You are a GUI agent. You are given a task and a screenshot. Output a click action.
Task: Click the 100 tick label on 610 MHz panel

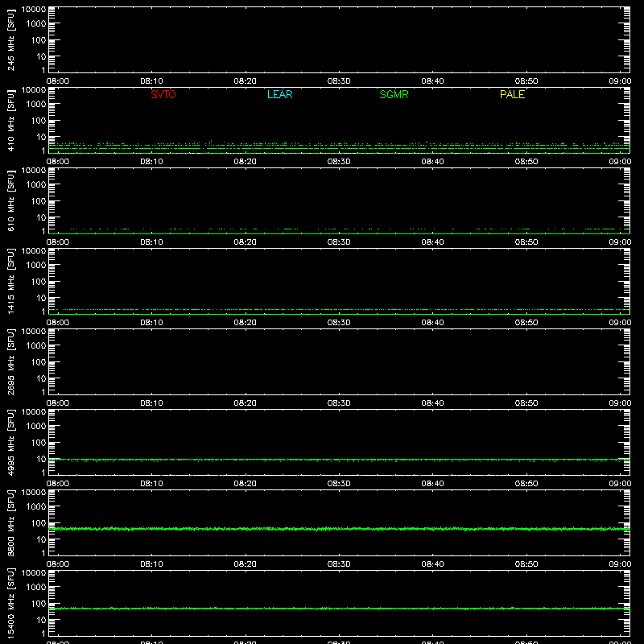pos(39,201)
